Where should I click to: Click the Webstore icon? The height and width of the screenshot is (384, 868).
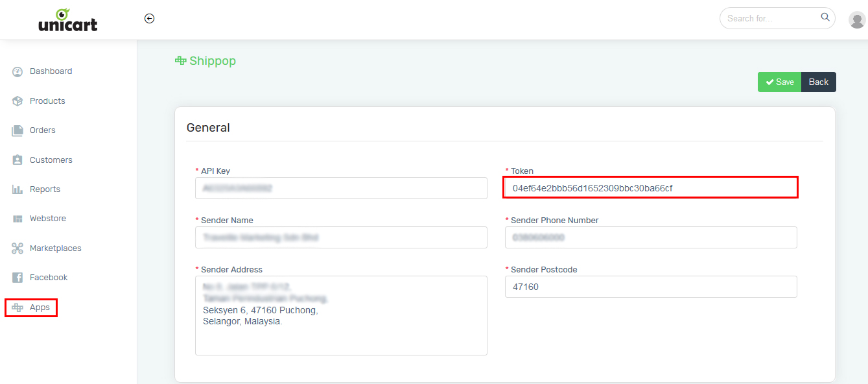tap(18, 219)
